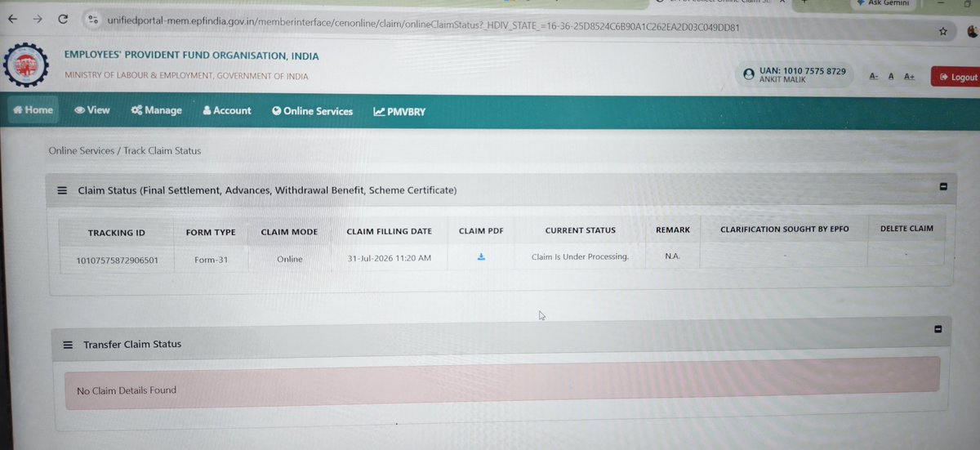Open the View menu

tap(92, 110)
